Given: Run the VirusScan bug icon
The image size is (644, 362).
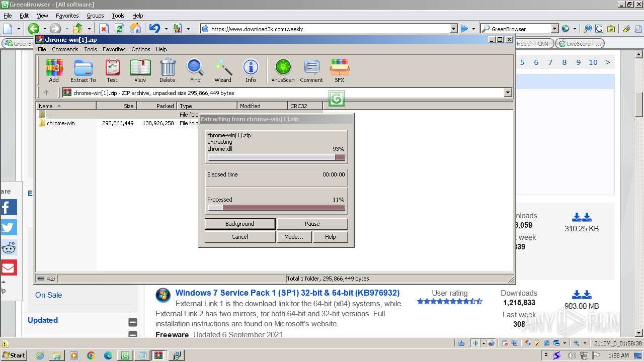Looking at the screenshot, I should (x=283, y=70).
